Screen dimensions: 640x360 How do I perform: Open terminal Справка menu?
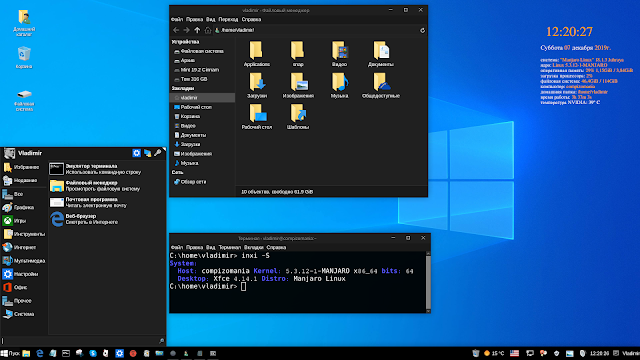click(x=276, y=247)
